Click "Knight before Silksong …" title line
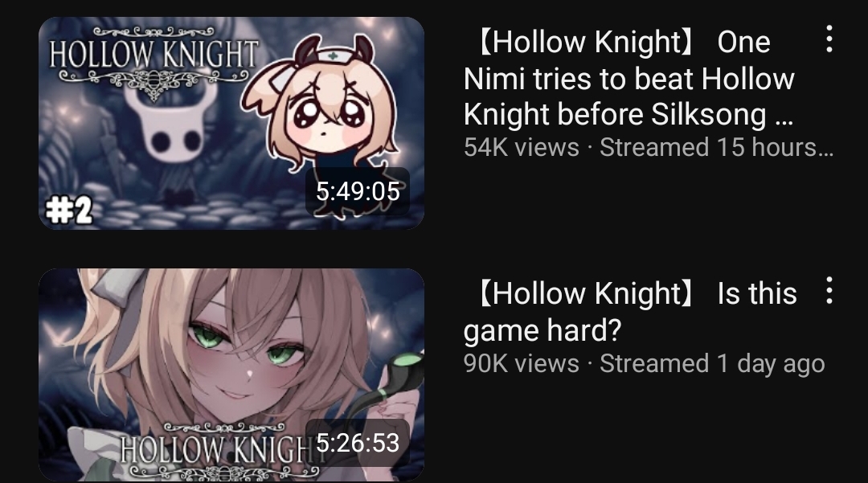Screen dimensions: 868x483 click(x=628, y=115)
